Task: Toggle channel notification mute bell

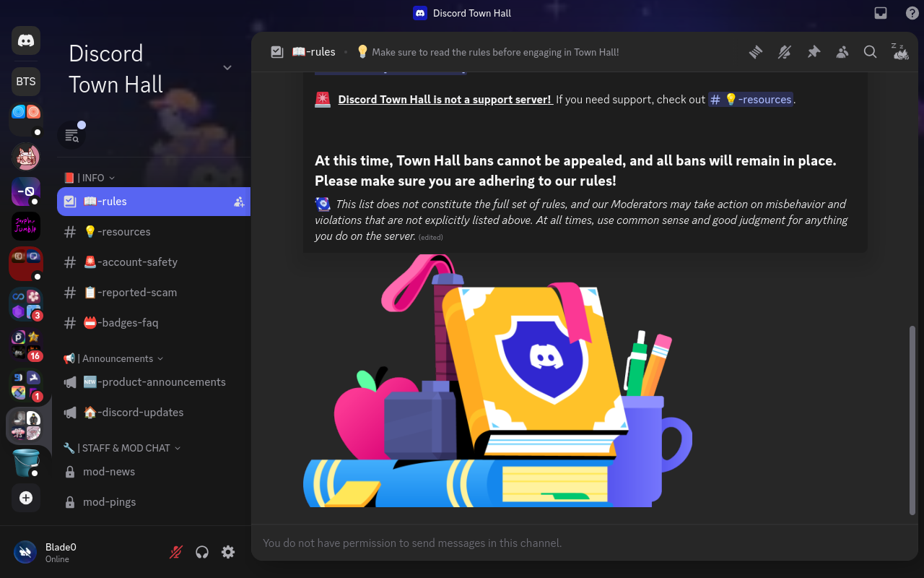Action: (x=784, y=52)
